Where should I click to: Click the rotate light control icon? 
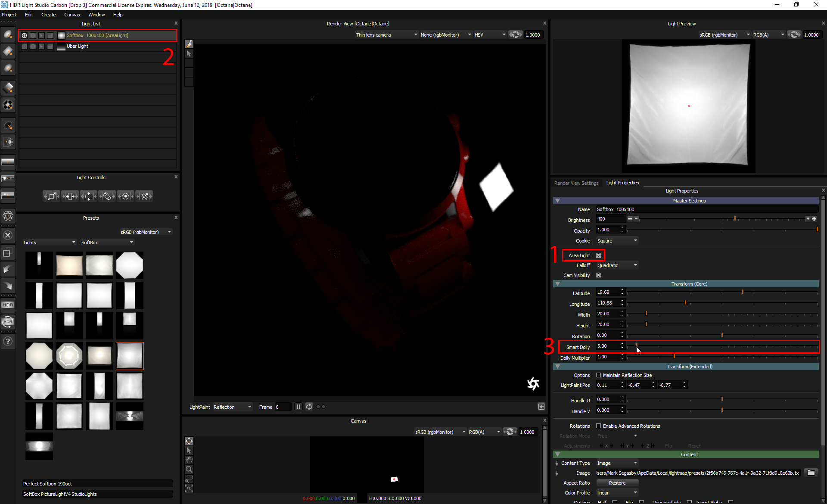point(107,196)
